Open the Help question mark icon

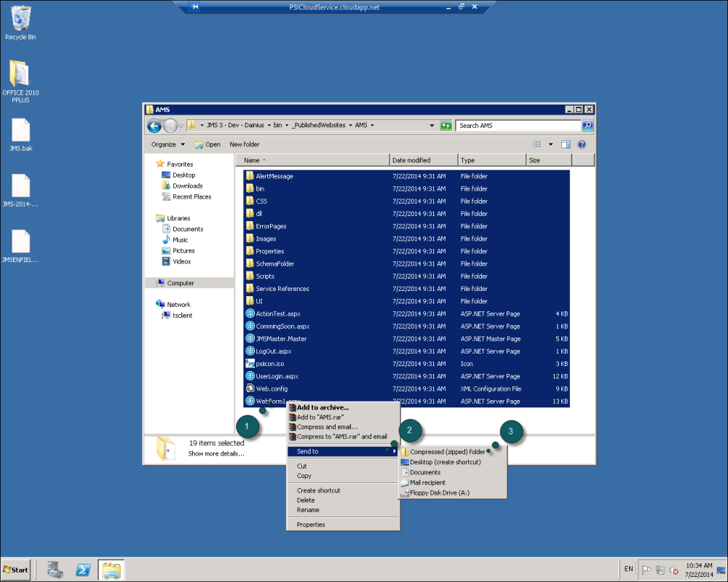(x=581, y=144)
